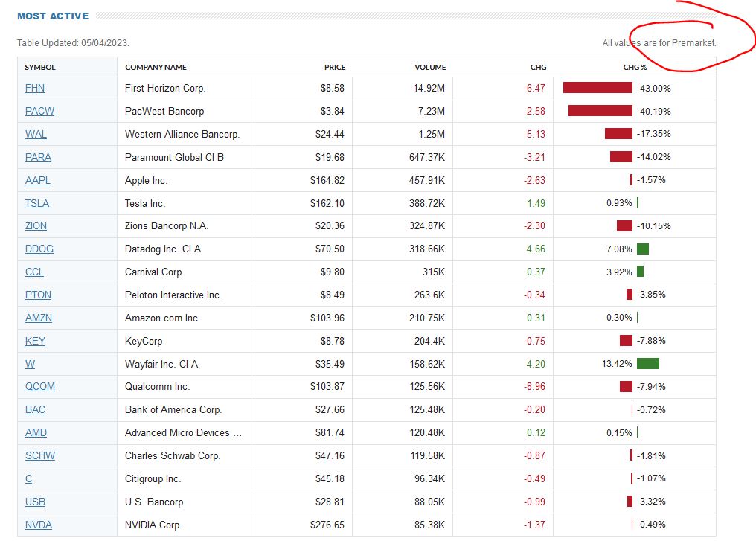Viewport: 756px width, 541px height.
Task: Click the ZION ticker link
Action: (x=36, y=225)
